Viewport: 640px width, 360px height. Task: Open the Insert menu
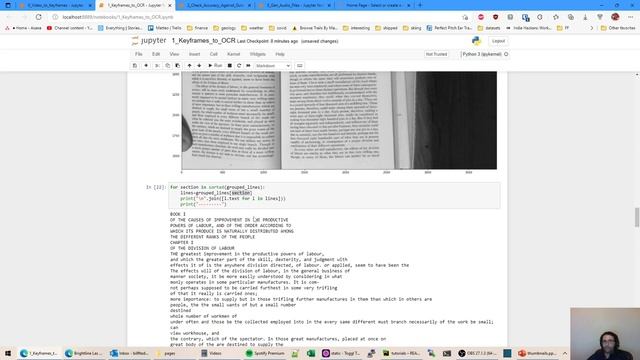pyautogui.click(x=194, y=54)
